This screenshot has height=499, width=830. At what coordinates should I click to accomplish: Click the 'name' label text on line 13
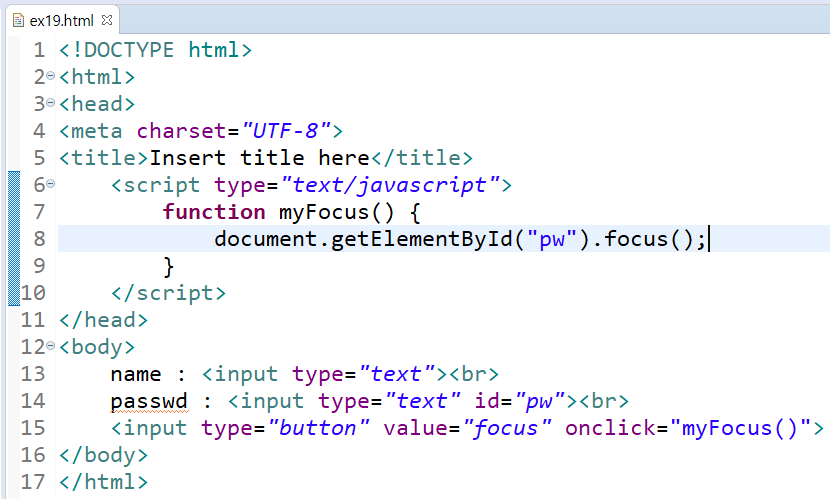pos(136,375)
